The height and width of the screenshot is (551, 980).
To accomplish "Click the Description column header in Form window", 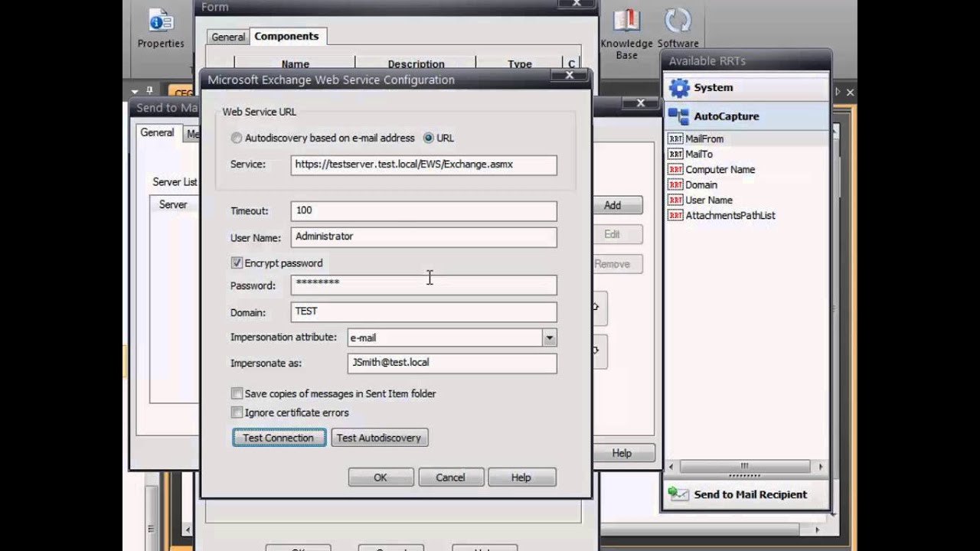I will [416, 64].
